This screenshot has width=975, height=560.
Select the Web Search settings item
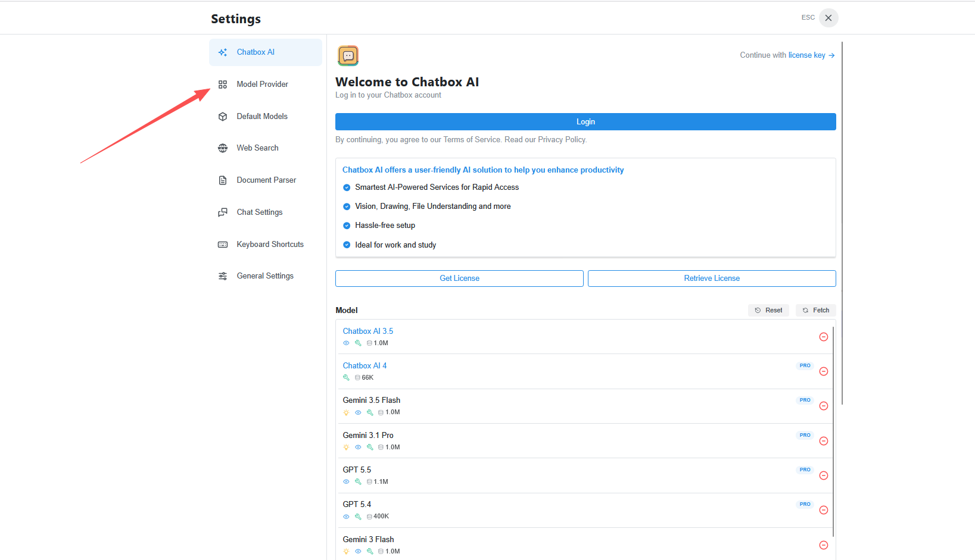click(x=265, y=148)
